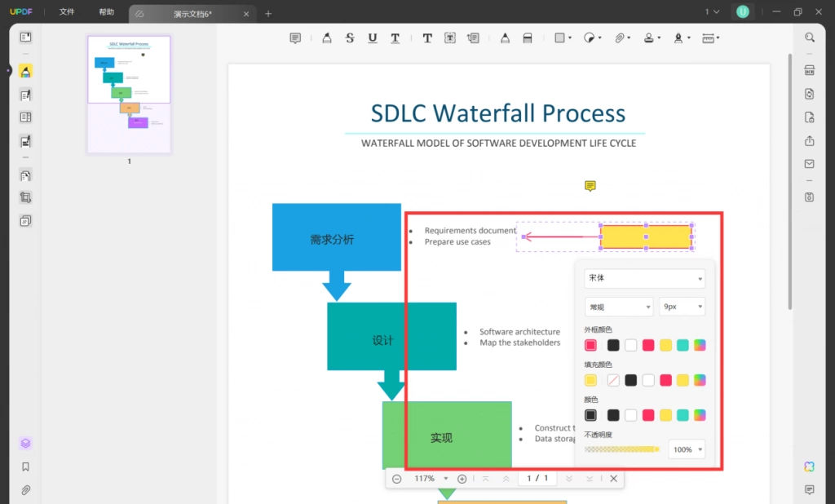Open the OCR tool in right sidebar

tap(809, 70)
